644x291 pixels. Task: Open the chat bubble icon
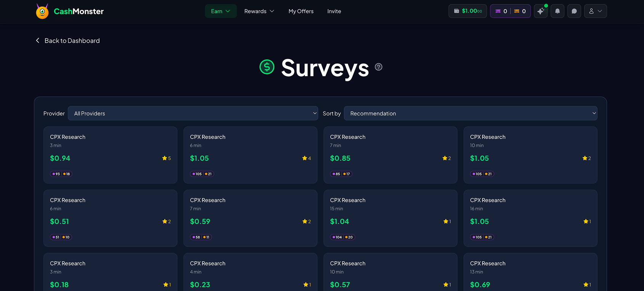(x=574, y=11)
